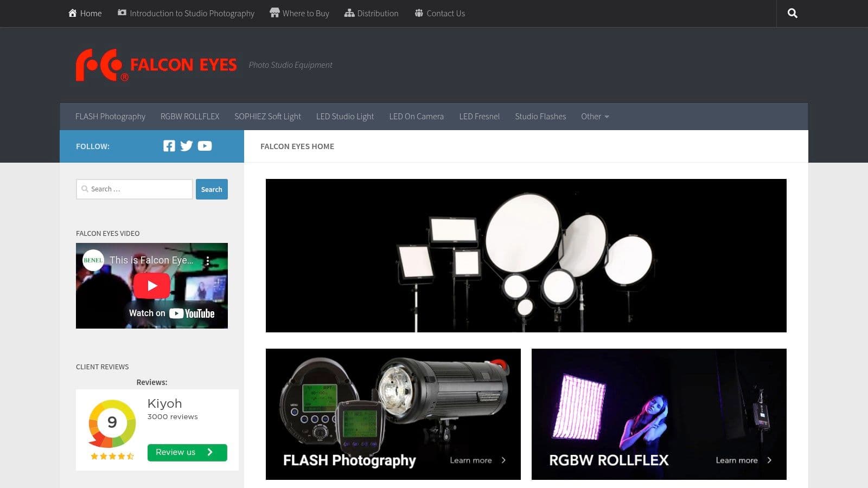Screen dimensions: 868x488
Task: Open the Studio Flashes menu item
Action: tap(540, 116)
